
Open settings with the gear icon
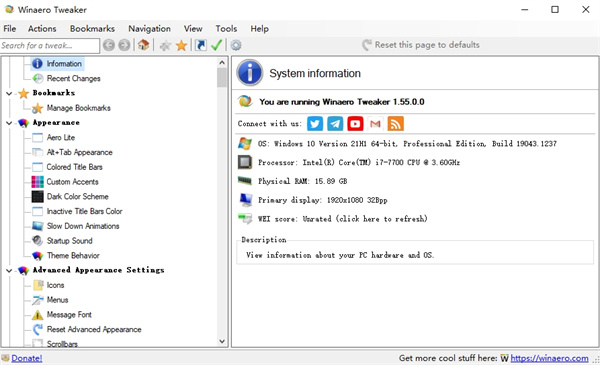[x=236, y=45]
